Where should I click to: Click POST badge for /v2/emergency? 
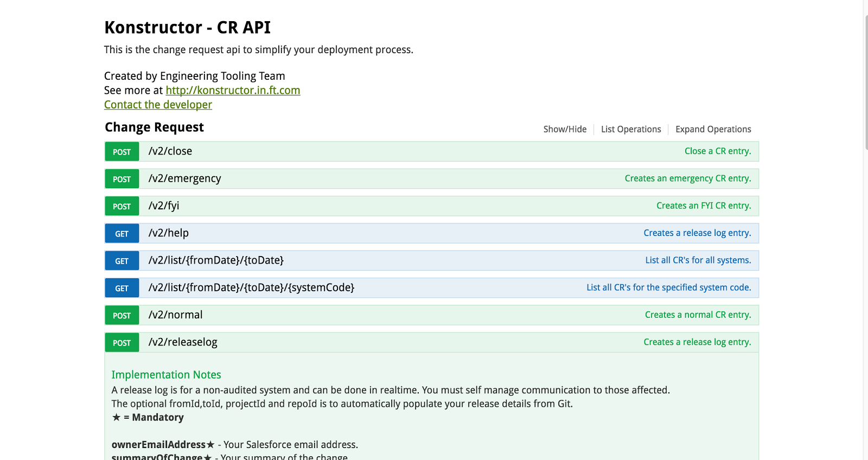(x=122, y=179)
